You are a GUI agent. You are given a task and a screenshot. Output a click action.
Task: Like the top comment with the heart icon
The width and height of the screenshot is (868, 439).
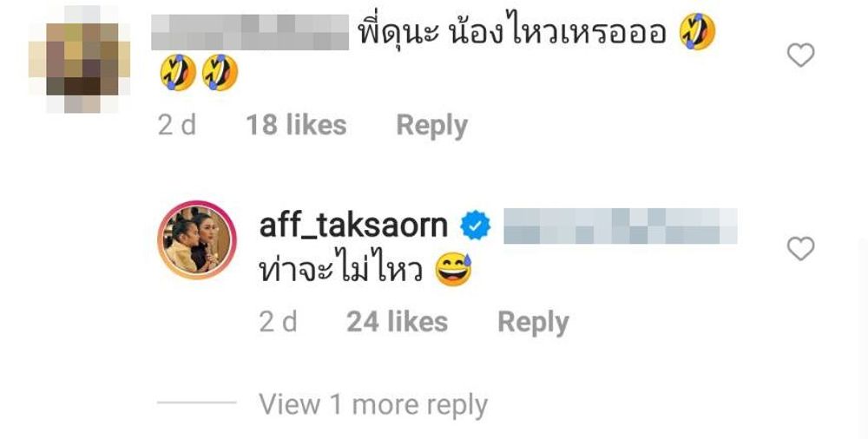pyautogui.click(x=800, y=55)
